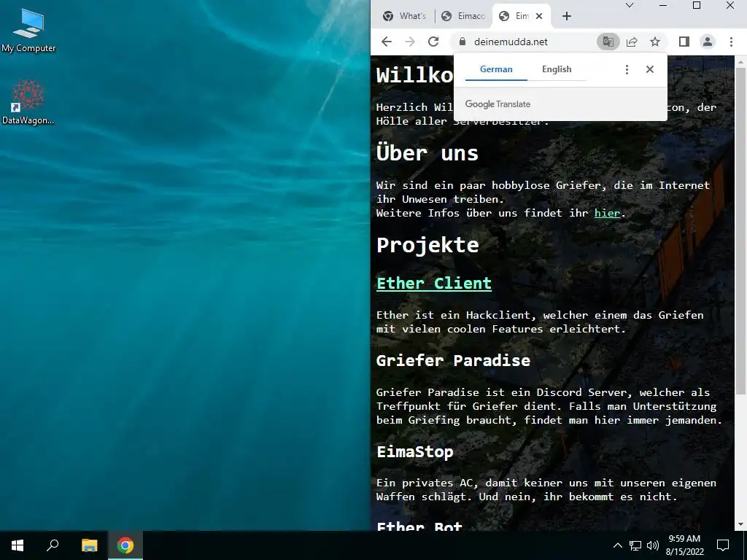The image size is (747, 560).
Task: Toggle Chrome side panel
Action: click(x=684, y=42)
